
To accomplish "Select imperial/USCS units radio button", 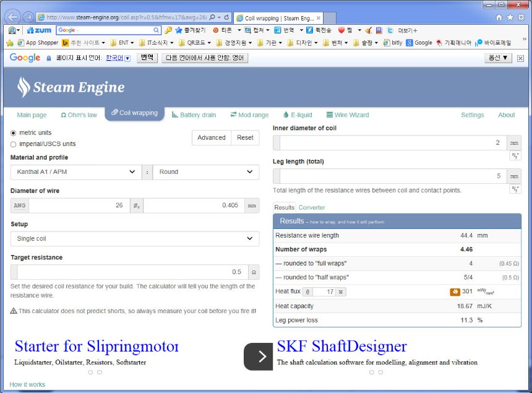I will [13, 144].
